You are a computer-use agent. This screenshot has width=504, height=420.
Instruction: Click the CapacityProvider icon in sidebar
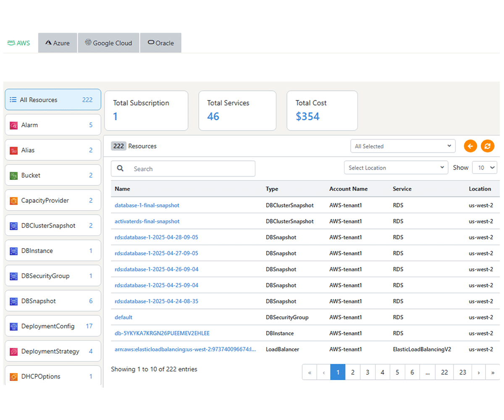(14, 200)
